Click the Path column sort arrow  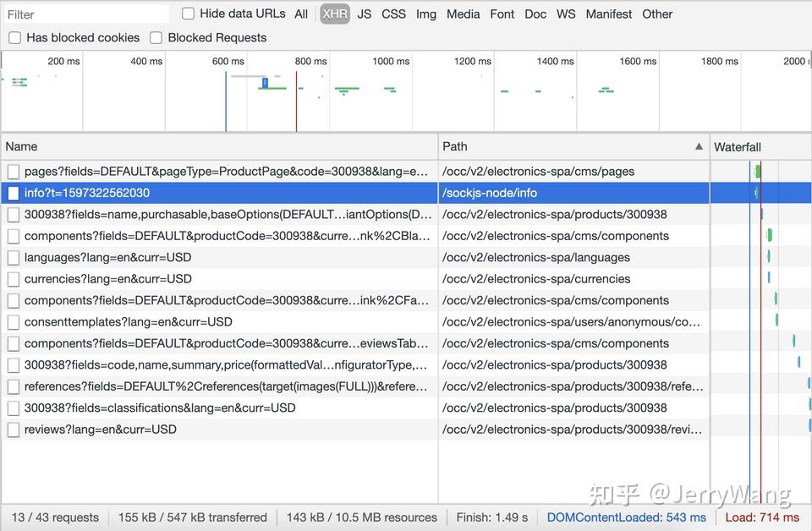pos(699,146)
